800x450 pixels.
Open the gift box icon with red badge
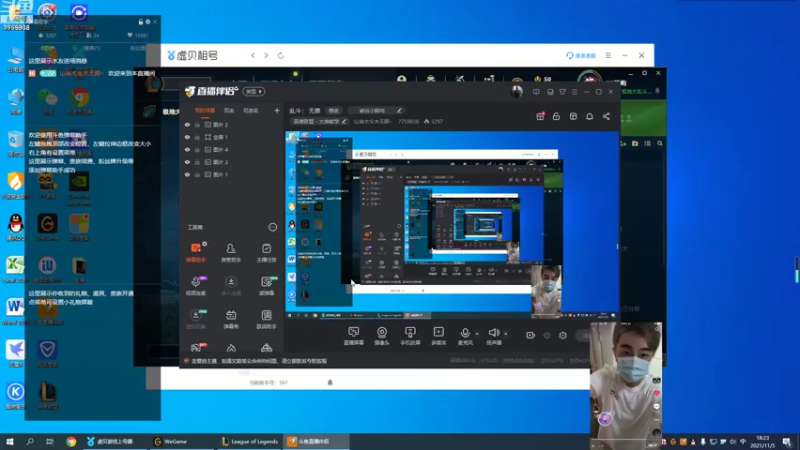point(540,116)
